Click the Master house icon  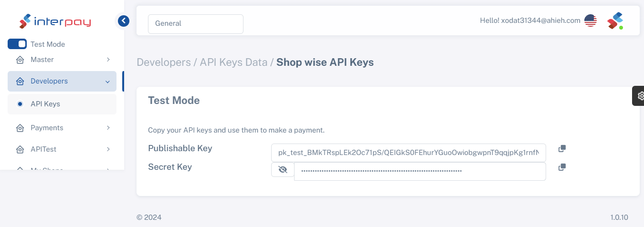(x=20, y=60)
